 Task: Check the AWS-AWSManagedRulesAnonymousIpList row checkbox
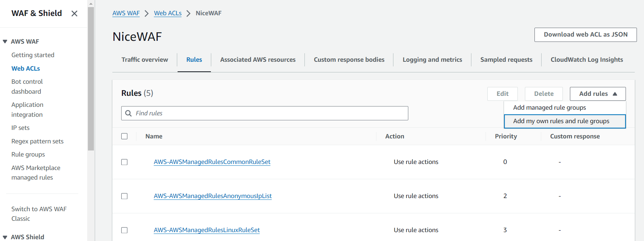(x=124, y=196)
